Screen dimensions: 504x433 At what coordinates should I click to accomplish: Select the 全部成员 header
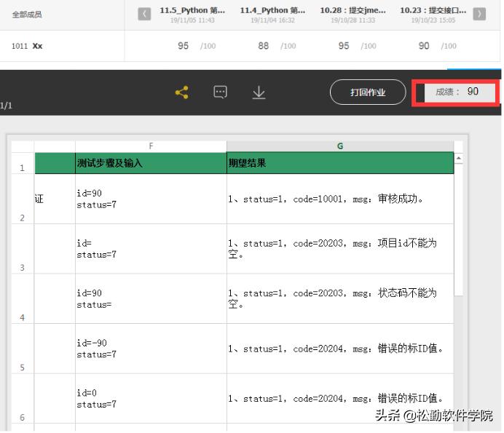pyautogui.click(x=27, y=15)
